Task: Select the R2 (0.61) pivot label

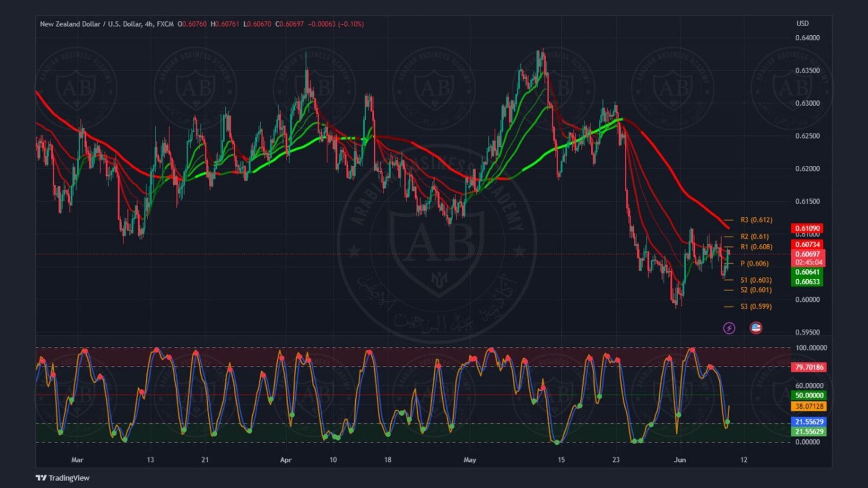Action: 754,236
